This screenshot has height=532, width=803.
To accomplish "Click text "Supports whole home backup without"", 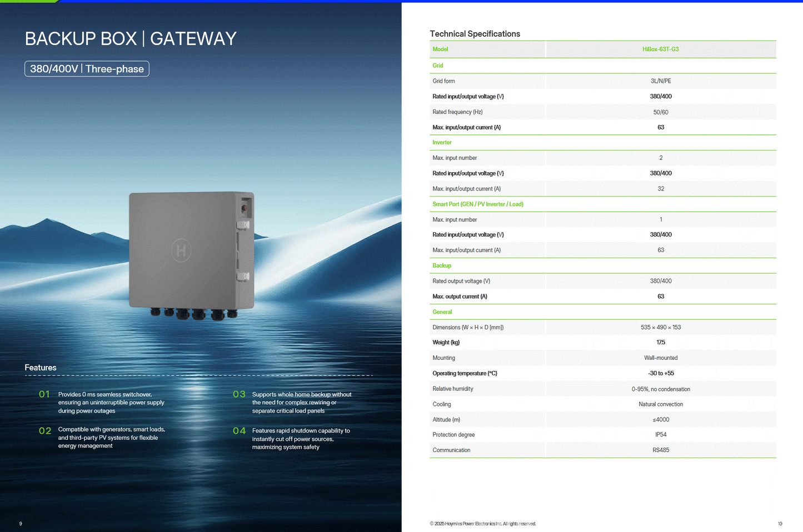I will pyautogui.click(x=302, y=394).
